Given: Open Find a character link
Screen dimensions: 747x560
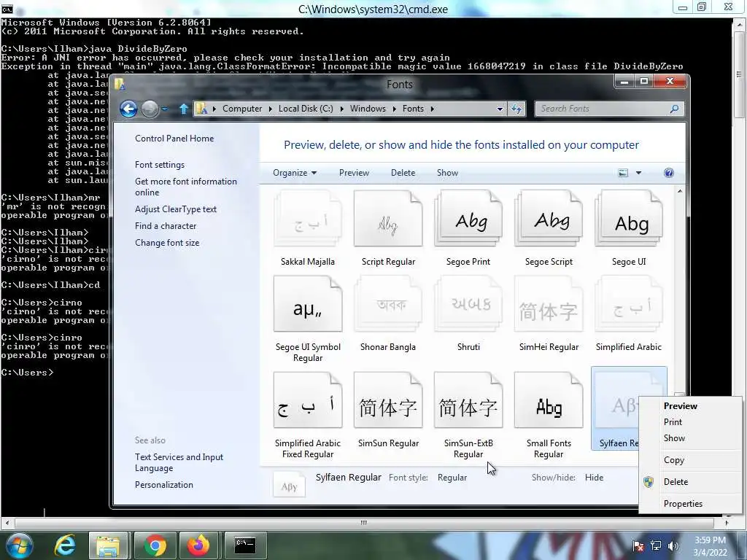Looking at the screenshot, I should 166,226.
